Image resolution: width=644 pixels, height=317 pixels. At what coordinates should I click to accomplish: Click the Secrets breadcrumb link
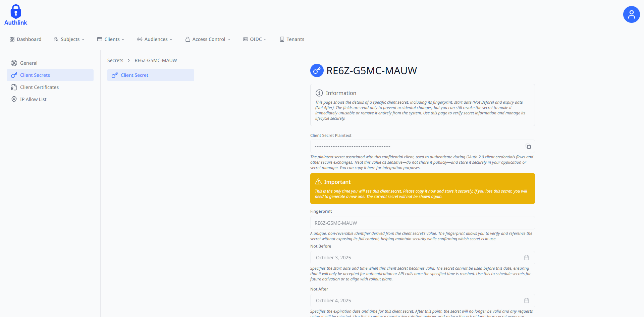point(115,60)
